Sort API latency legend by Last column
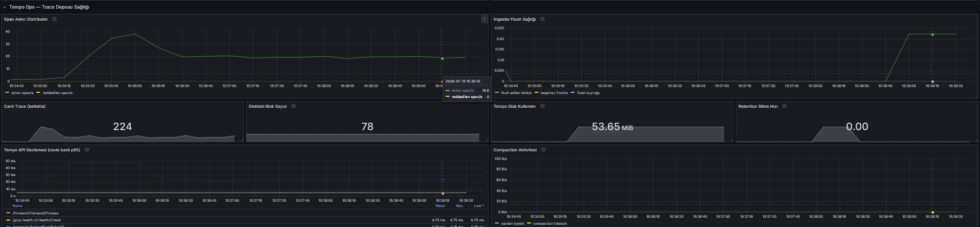The width and height of the screenshot is (980, 227). click(x=478, y=206)
